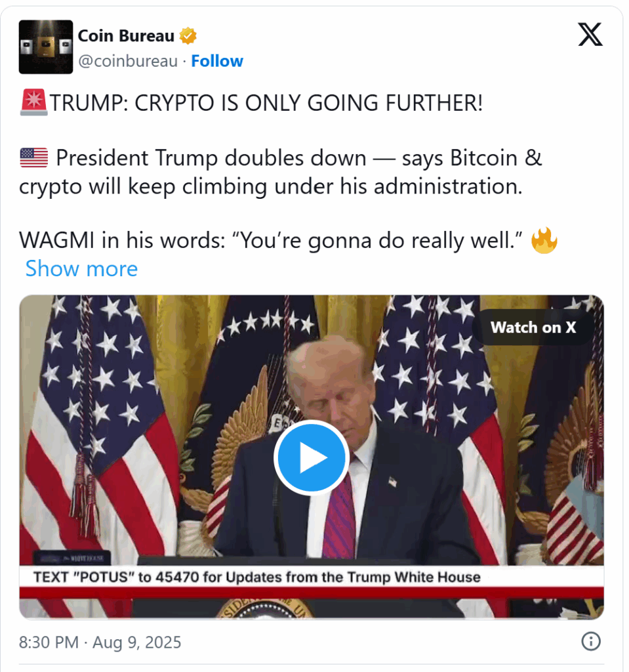629x672 pixels.
Task: Click the TRUMP: CRYPTO headline text
Action: pyautogui.click(x=266, y=103)
